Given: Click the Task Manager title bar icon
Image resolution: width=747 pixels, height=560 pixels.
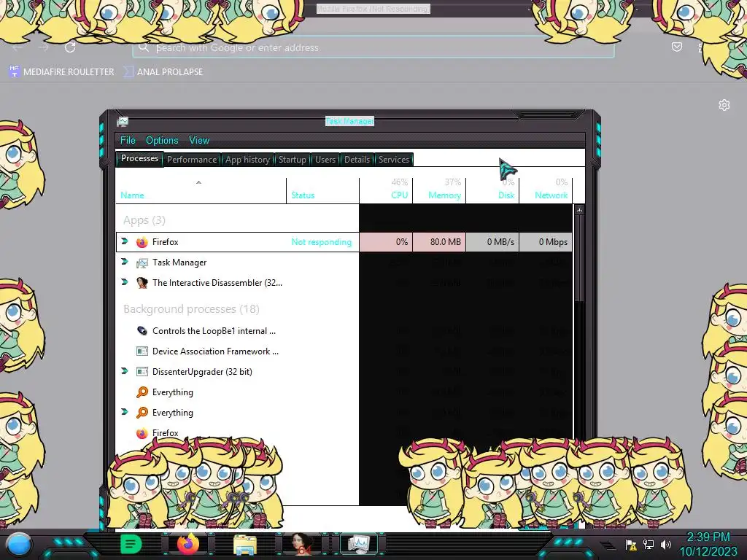Looking at the screenshot, I should tap(123, 122).
